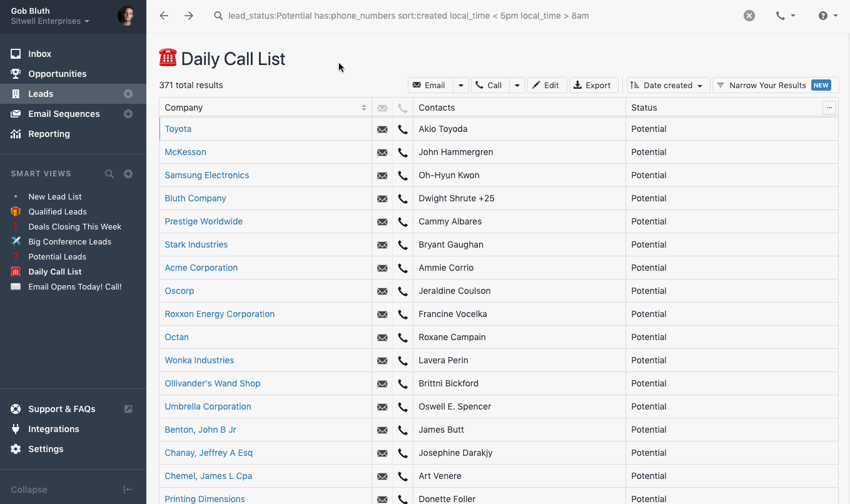This screenshot has width=850, height=504.
Task: Go forward using the right arrow
Action: (189, 16)
